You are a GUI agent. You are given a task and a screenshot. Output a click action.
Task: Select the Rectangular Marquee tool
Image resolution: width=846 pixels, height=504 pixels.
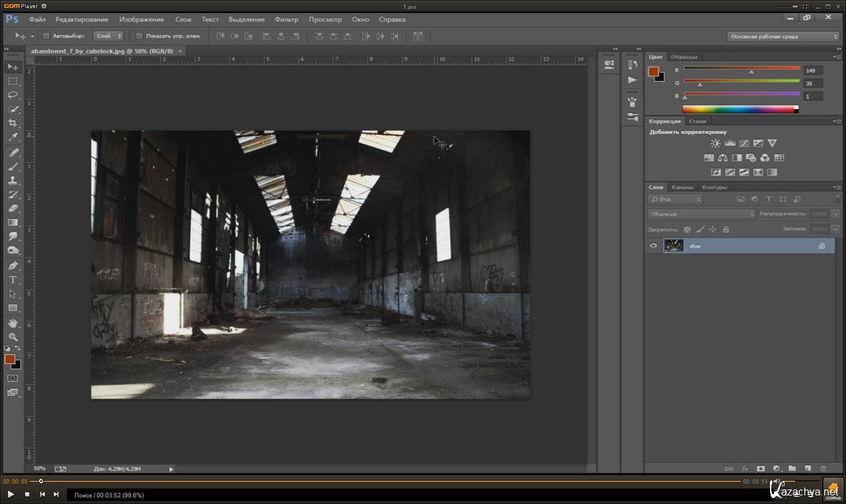tap(13, 81)
